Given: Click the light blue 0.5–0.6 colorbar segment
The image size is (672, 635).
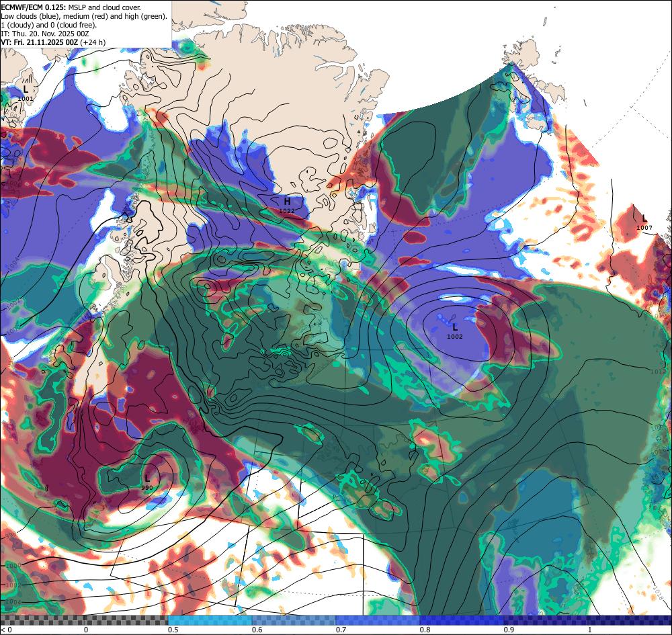Looking at the screenshot, I should pos(210,620).
